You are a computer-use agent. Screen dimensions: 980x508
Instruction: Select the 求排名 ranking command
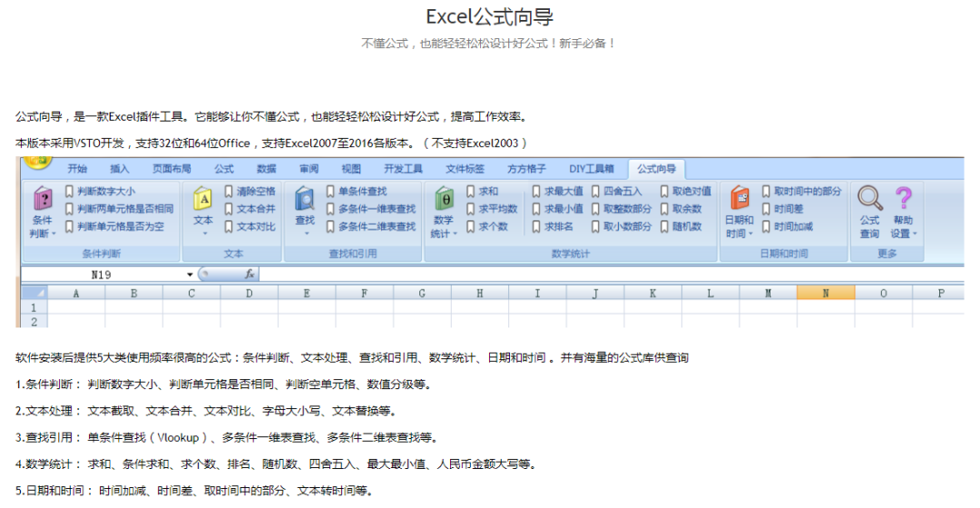pyautogui.click(x=553, y=226)
